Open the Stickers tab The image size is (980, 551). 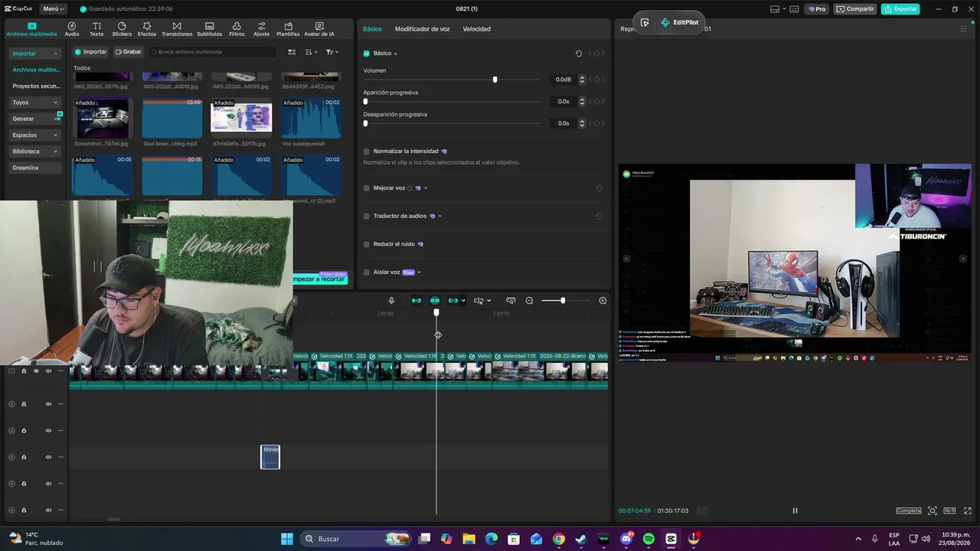(122, 29)
